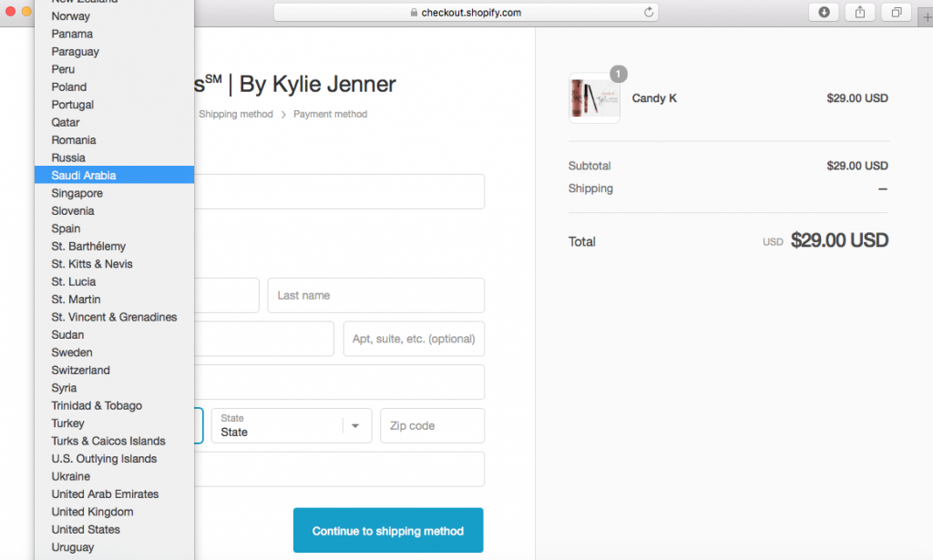The height and width of the screenshot is (560, 933).
Task: Choose St. Martin option
Action: coord(114,300)
